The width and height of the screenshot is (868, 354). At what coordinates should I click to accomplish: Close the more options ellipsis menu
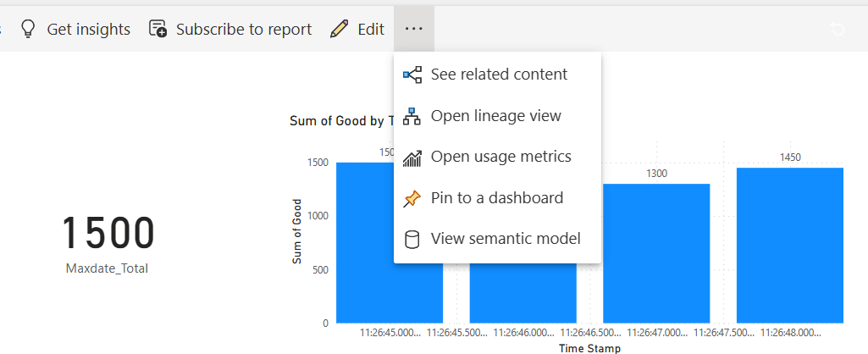tap(414, 29)
